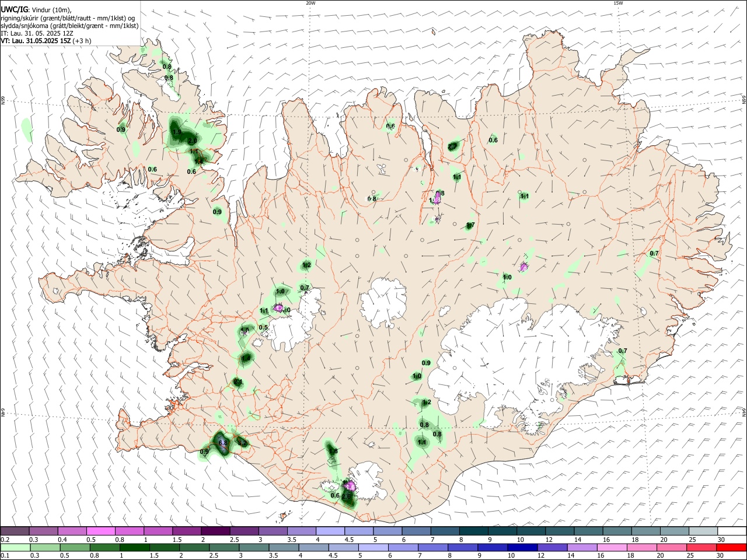This screenshot has width=747, height=560.
Task: Pick the dark teal 8 swatch, upper legend row
Action: (x=473, y=531)
